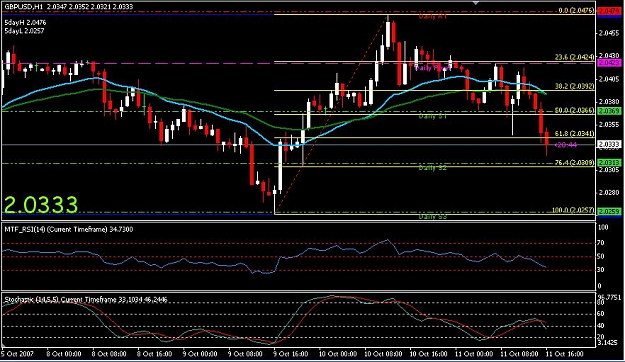
Task: Click the 8 Oct 08:00 time axis label
Action: (109, 354)
